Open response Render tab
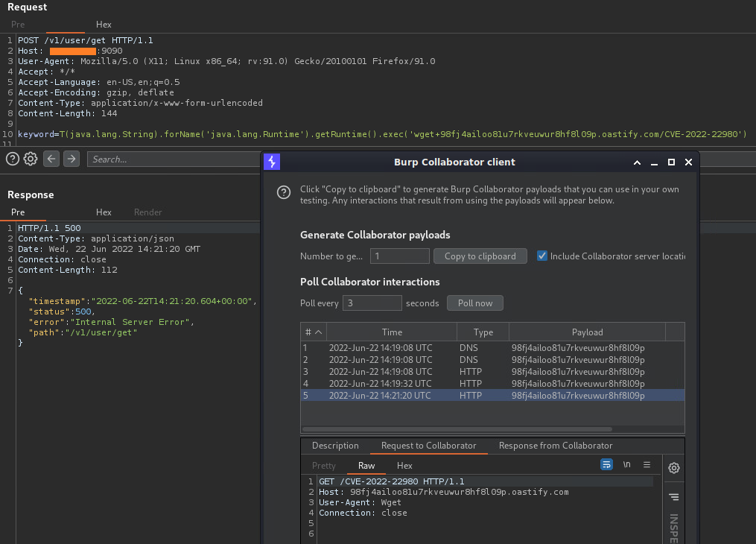756x544 pixels. (x=147, y=212)
